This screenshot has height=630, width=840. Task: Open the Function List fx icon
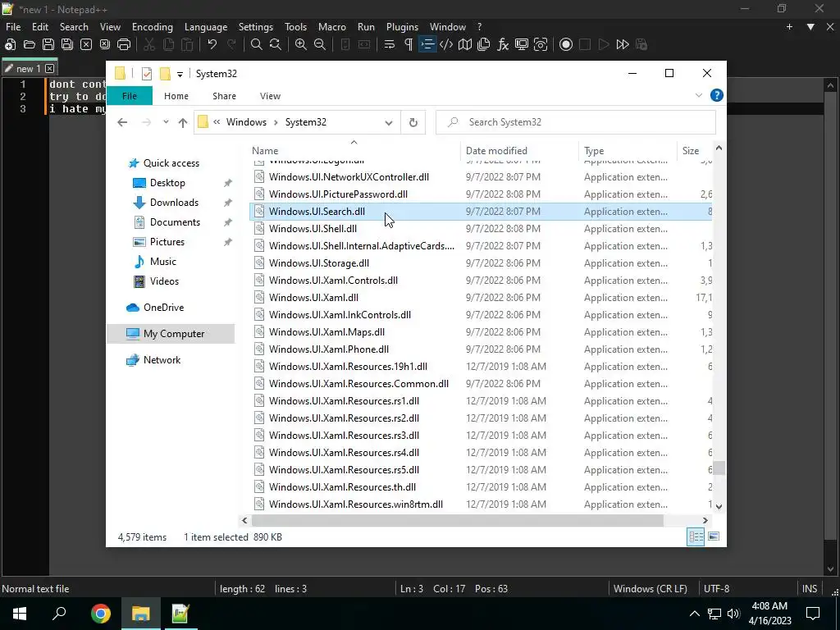click(x=503, y=44)
